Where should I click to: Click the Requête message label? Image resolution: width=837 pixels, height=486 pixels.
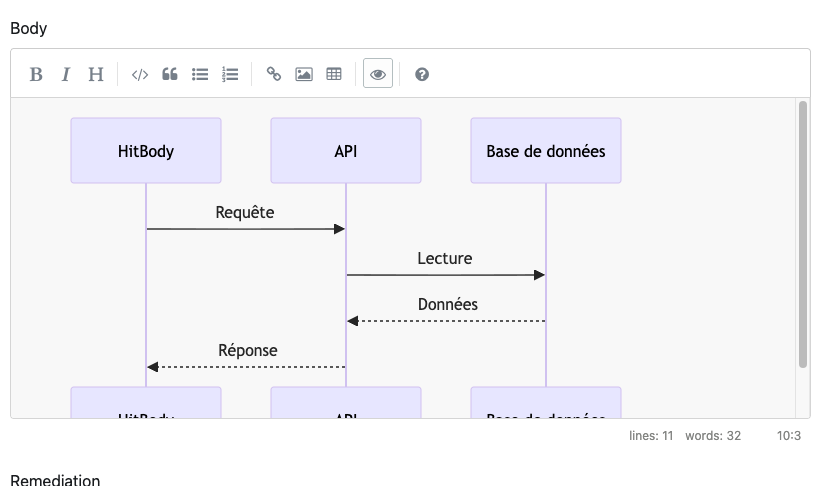tap(245, 213)
